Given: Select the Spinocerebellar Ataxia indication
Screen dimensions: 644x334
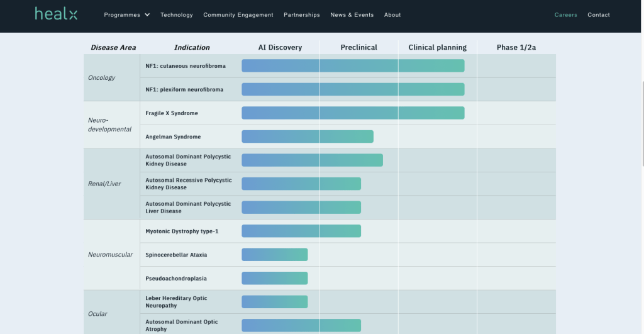Looking at the screenshot, I should pyautogui.click(x=176, y=255).
